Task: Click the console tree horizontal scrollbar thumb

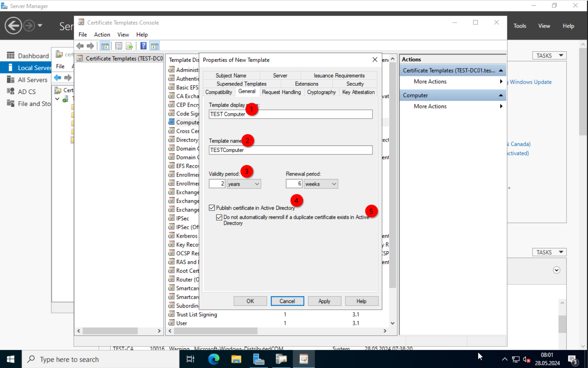Action: [110, 331]
